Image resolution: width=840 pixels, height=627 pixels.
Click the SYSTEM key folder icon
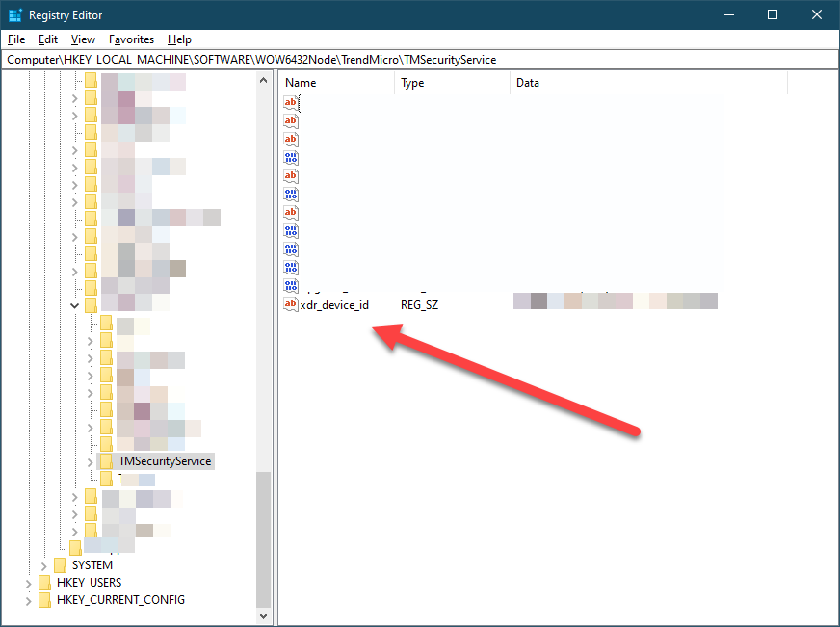click(x=60, y=565)
